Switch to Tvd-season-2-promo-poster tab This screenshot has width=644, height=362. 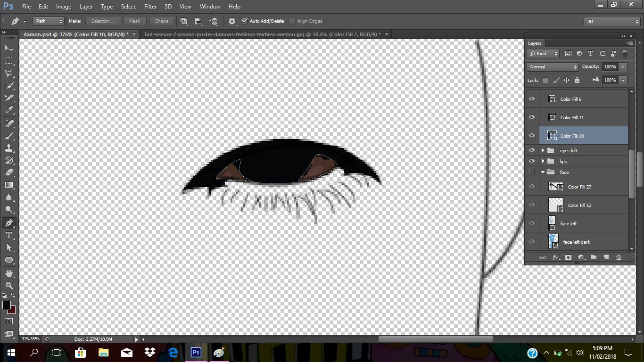pos(262,34)
